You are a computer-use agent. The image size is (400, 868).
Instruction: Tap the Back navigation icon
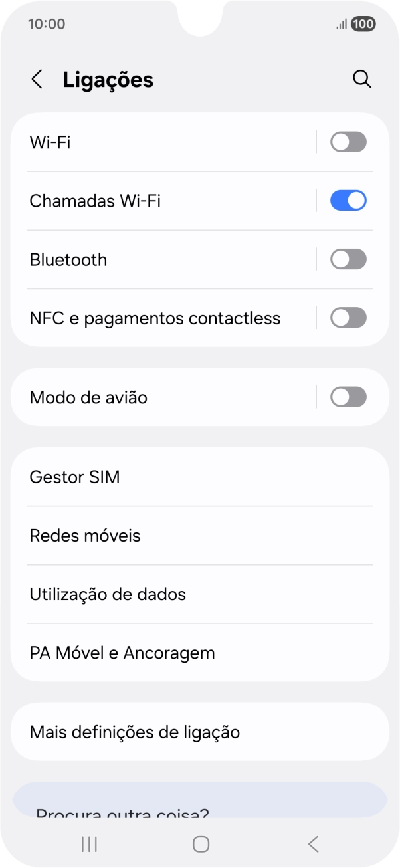tap(312, 844)
